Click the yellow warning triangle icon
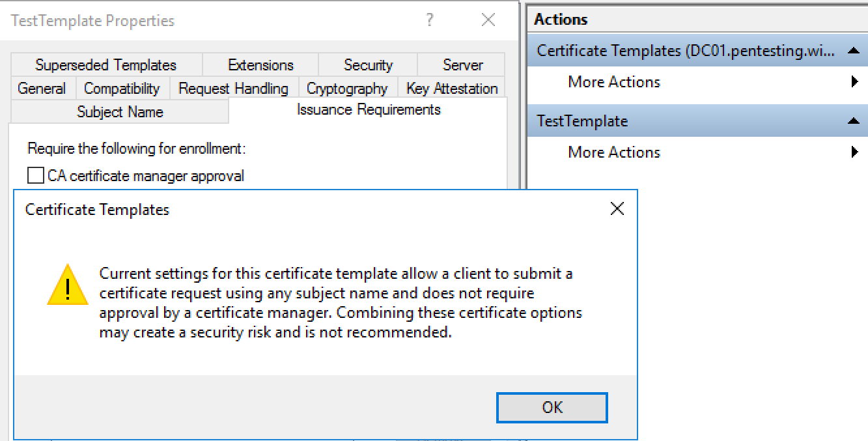868x441 pixels. click(68, 285)
